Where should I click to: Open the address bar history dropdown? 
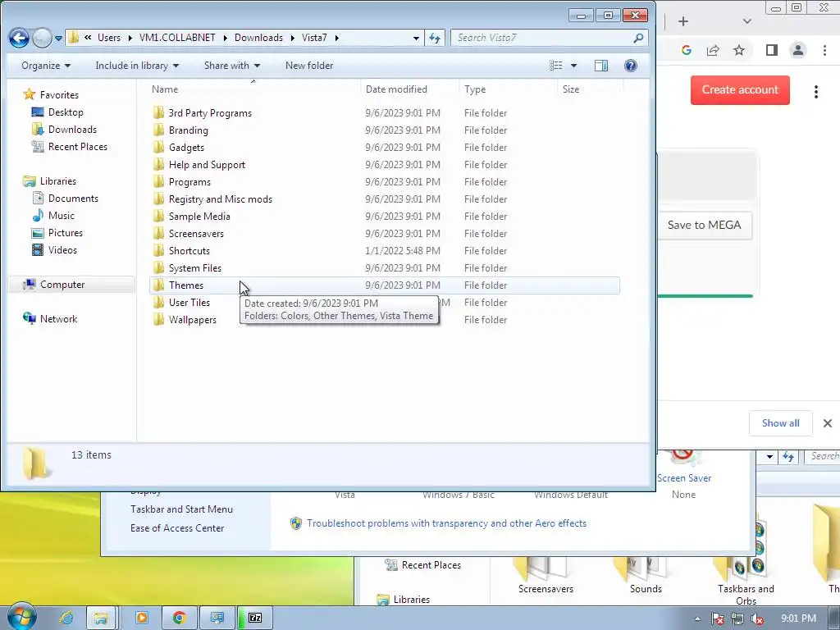click(x=416, y=38)
